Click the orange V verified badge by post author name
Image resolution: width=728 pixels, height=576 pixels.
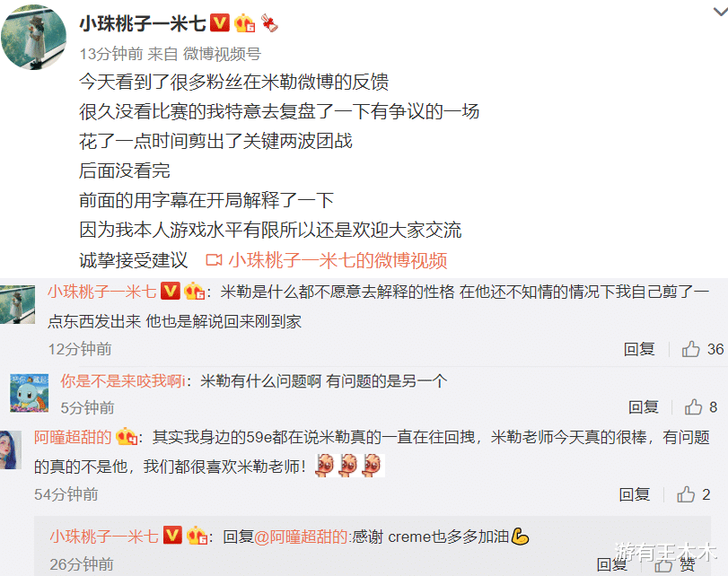220,22
